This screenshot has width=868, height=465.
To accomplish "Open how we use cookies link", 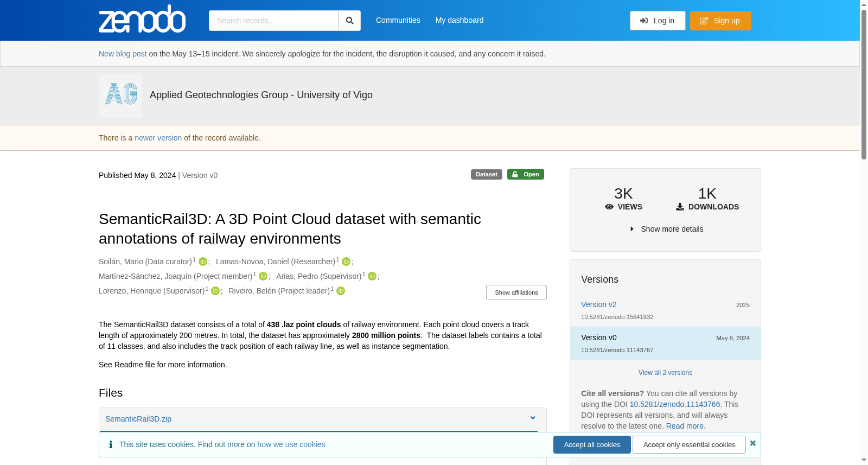I will pos(291,444).
